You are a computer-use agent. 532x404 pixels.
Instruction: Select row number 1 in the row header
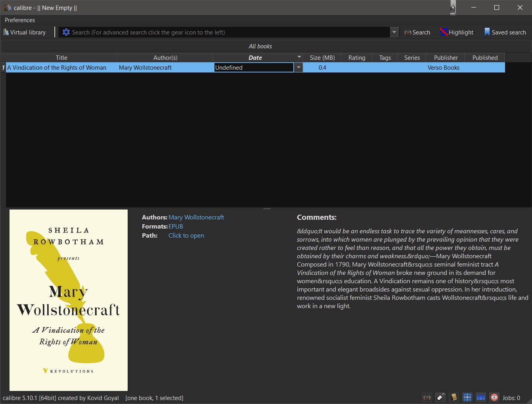coord(3,68)
